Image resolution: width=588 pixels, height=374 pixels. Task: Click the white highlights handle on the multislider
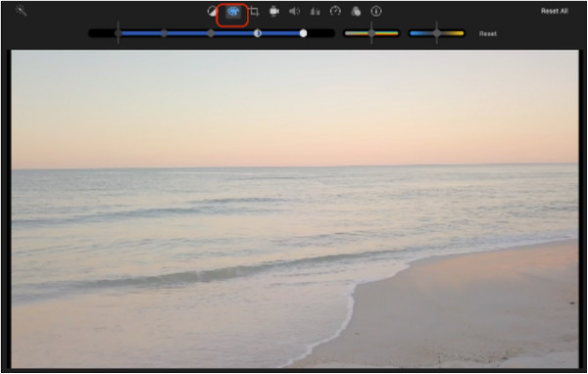click(x=303, y=33)
